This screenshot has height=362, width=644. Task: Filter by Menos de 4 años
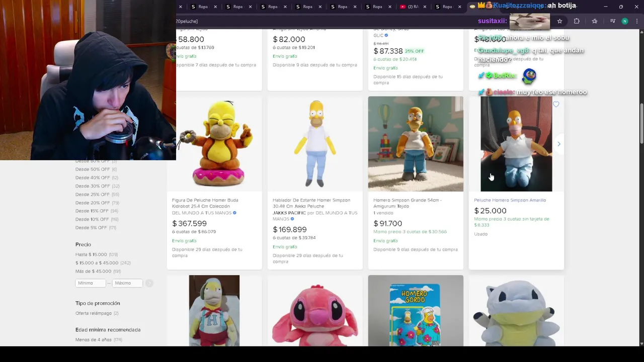pyautogui.click(x=99, y=340)
